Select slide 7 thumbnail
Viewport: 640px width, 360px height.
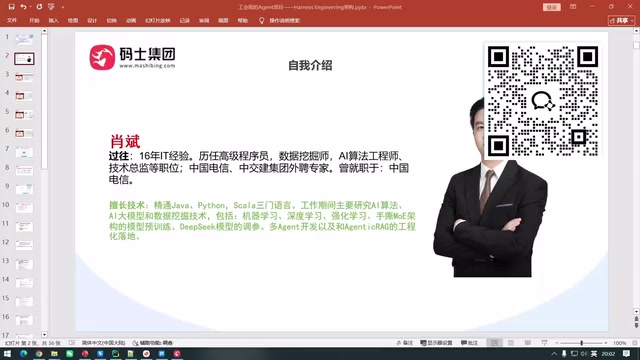(24, 152)
